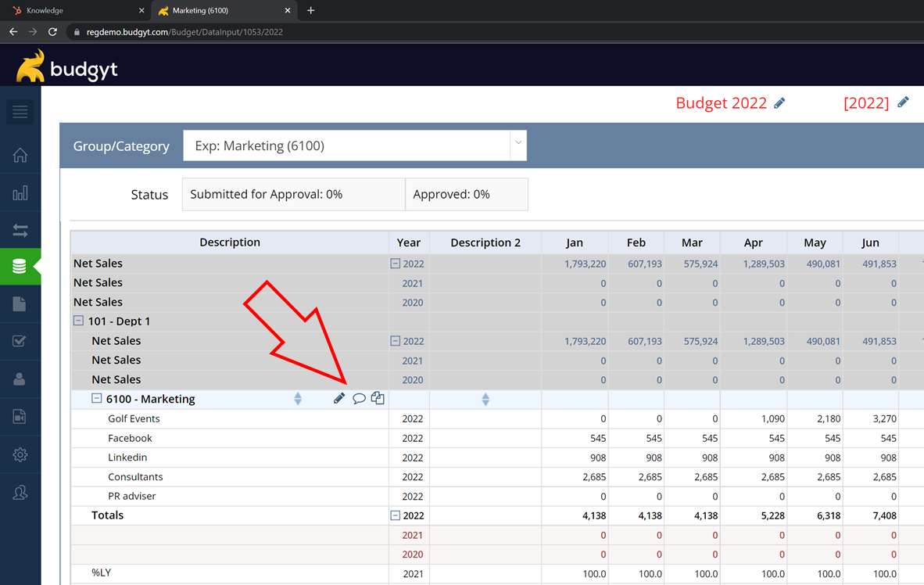924x585 pixels.
Task: Open comment bubble on 6100 - Marketing row
Action: pos(359,399)
